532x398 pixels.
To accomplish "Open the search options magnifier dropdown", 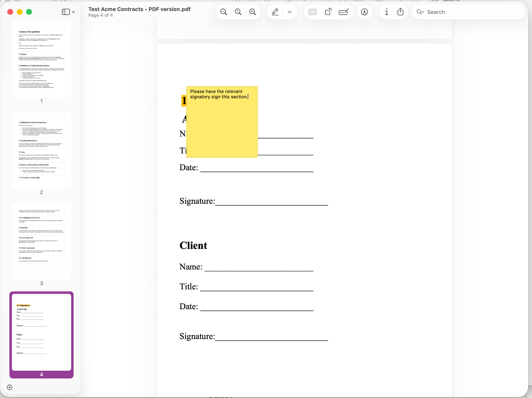I will (420, 12).
